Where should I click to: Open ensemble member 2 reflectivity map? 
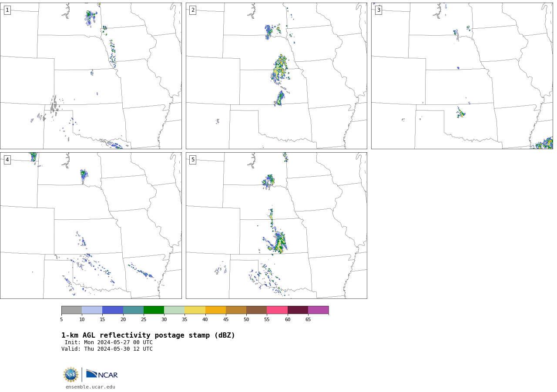276,76
